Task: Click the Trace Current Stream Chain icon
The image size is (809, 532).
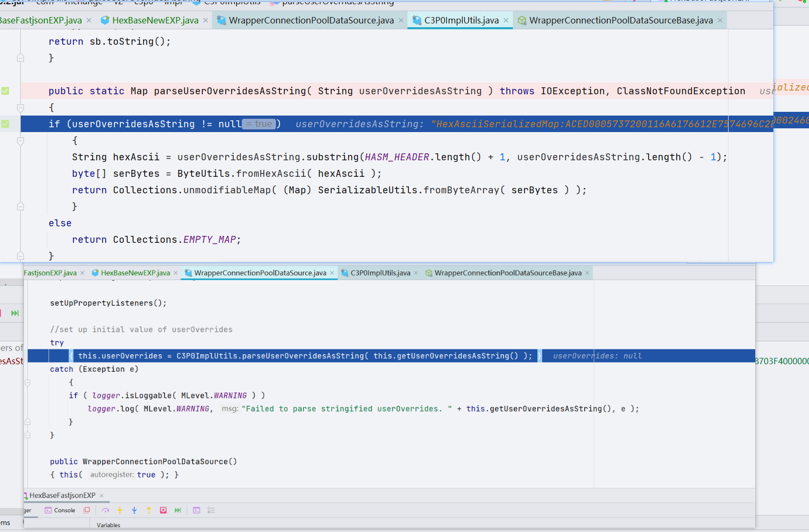Action: coord(211,510)
